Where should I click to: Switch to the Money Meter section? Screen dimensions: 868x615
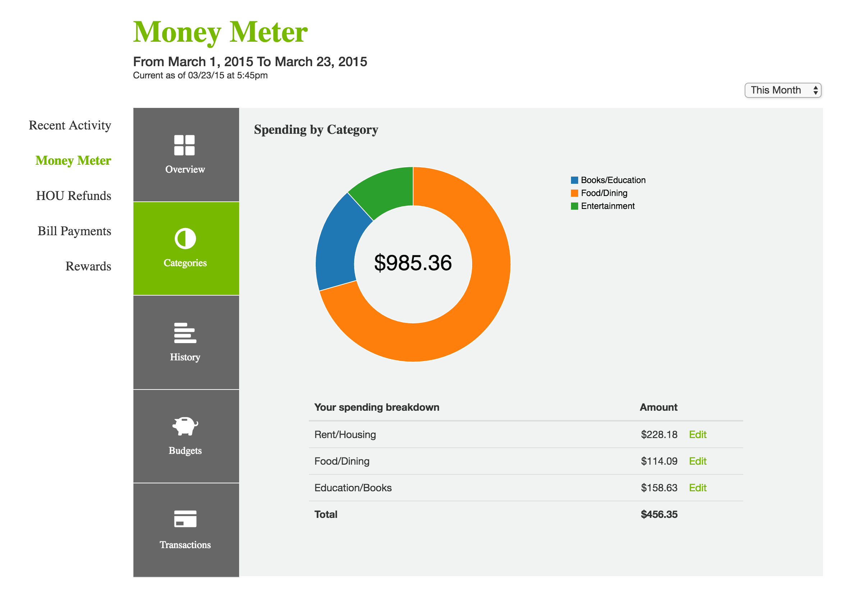coord(73,160)
